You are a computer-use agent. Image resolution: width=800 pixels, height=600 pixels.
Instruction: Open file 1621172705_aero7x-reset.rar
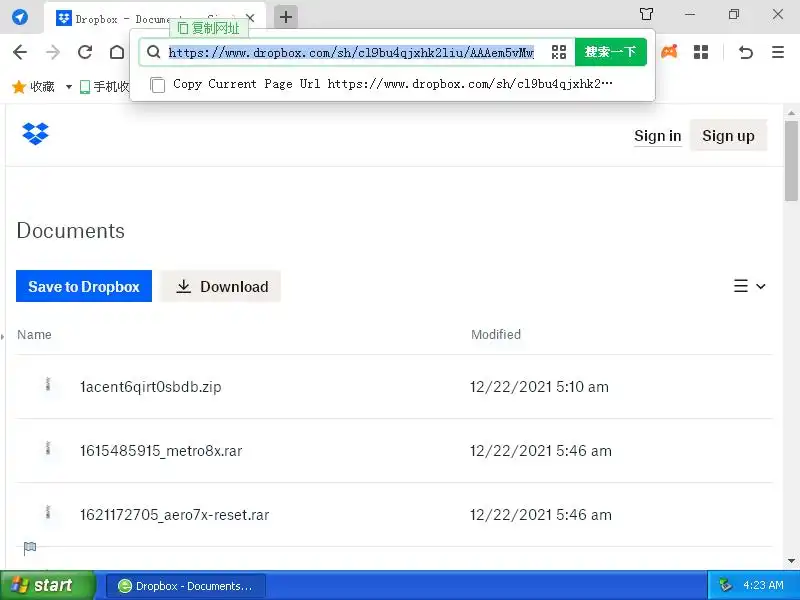[x=174, y=515]
